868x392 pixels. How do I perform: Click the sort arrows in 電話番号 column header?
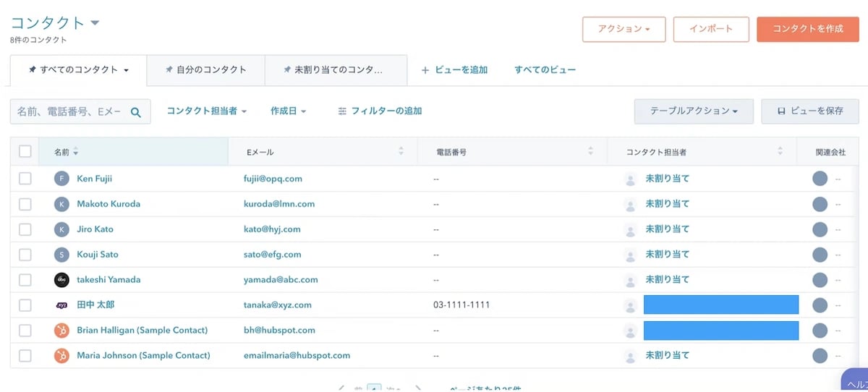[591, 152]
